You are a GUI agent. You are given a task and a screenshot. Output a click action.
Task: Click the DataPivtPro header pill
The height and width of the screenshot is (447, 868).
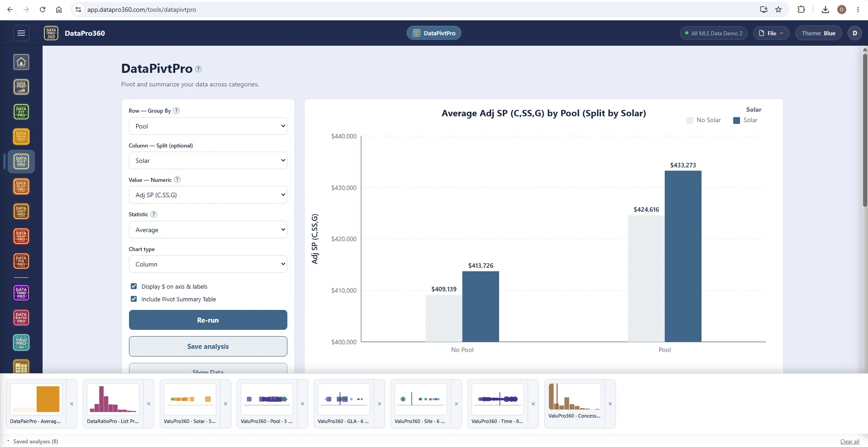434,33
